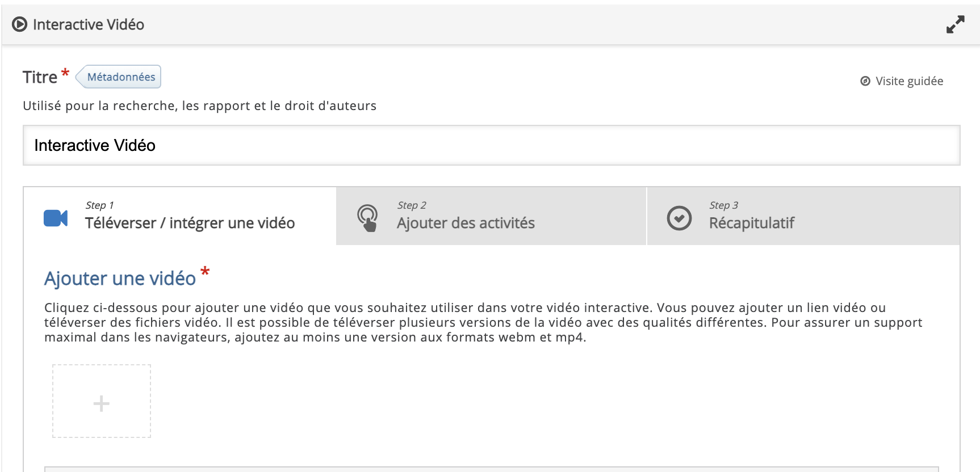The width and height of the screenshot is (980, 472).
Task: Click the play circle icon in header
Action: [19, 24]
